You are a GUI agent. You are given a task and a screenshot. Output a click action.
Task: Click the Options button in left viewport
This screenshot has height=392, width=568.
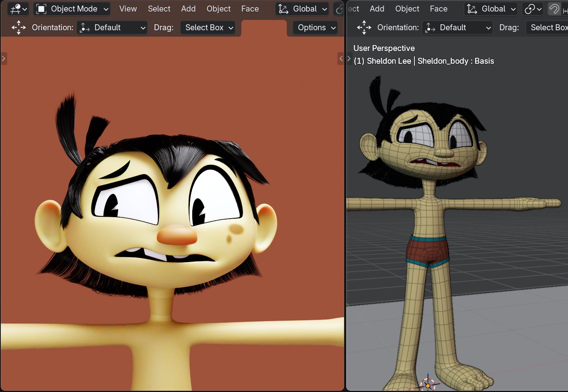(x=316, y=27)
